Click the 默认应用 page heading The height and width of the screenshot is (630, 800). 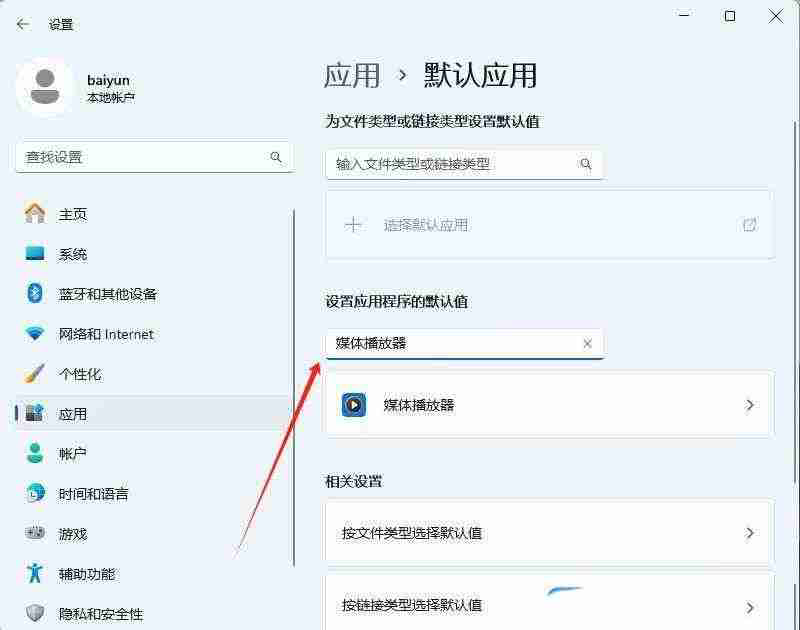pos(480,75)
